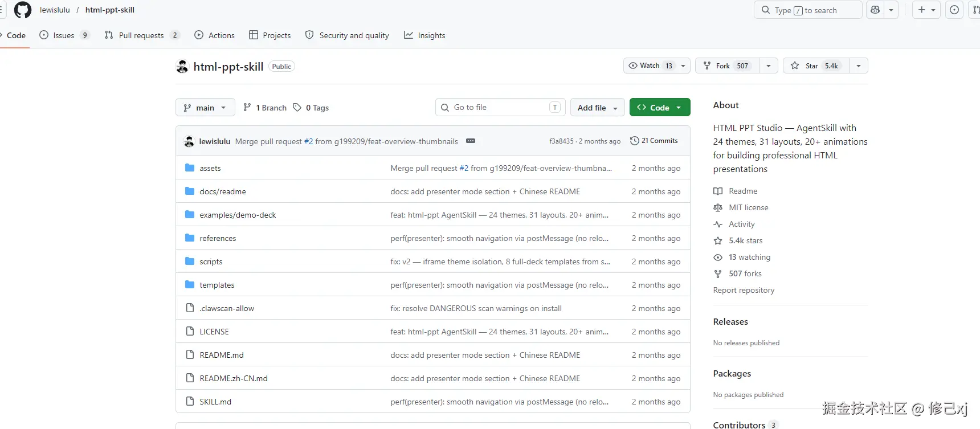Click the README.md file icon

click(190, 355)
